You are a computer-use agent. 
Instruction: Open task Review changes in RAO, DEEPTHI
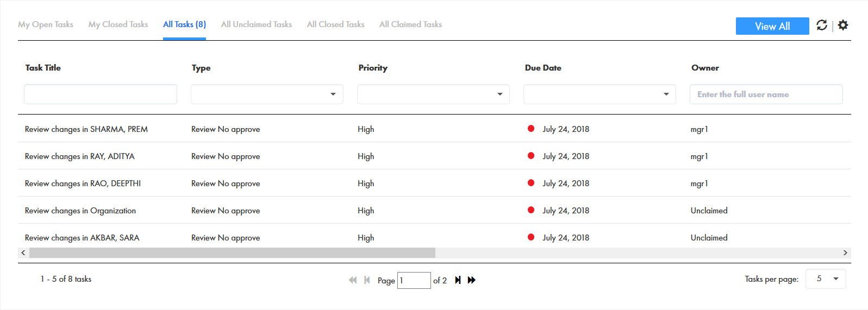click(x=83, y=184)
